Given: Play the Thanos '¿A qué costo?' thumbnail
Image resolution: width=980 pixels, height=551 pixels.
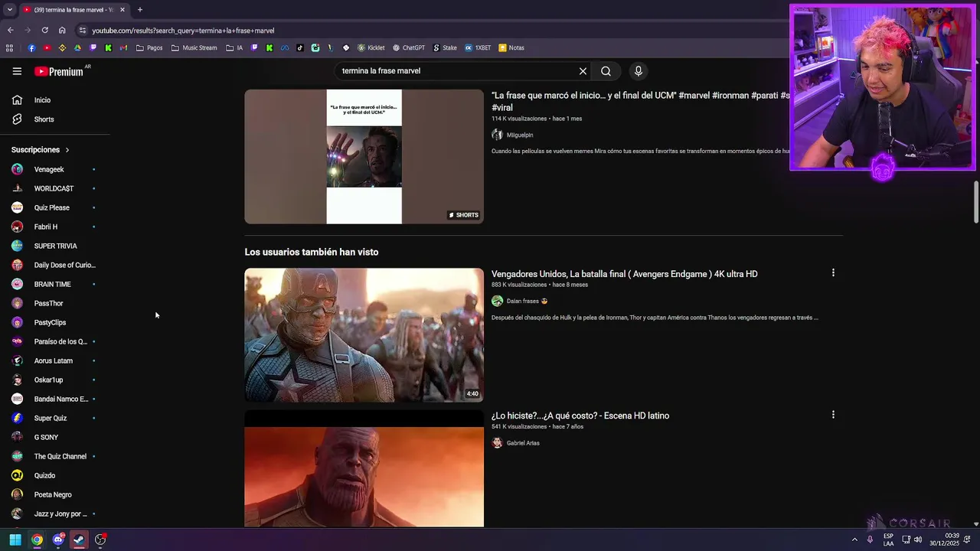Looking at the screenshot, I should click(364, 468).
